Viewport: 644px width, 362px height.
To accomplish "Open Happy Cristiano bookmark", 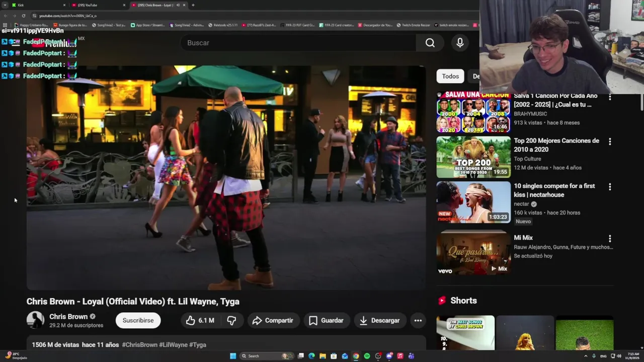I will pos(31,25).
